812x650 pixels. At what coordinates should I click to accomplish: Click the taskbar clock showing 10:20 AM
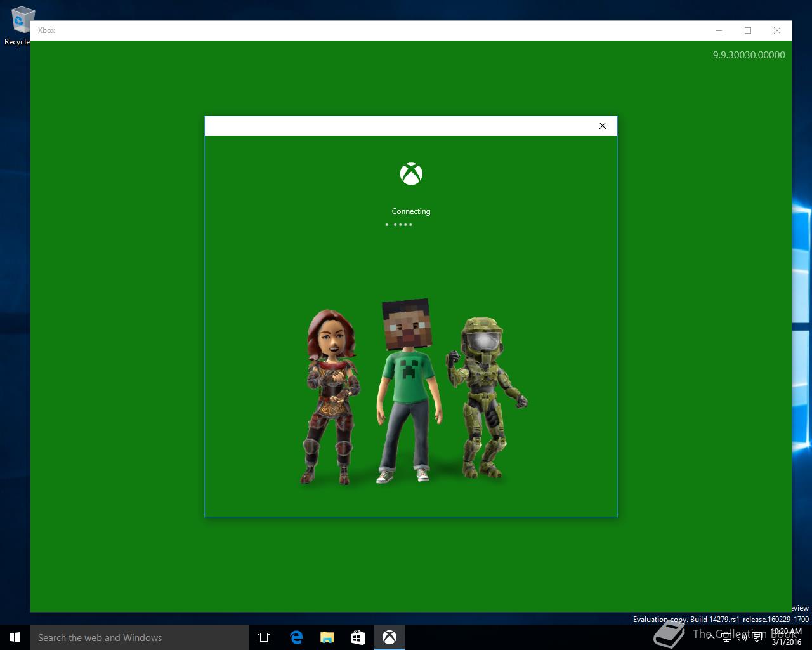tap(787, 637)
